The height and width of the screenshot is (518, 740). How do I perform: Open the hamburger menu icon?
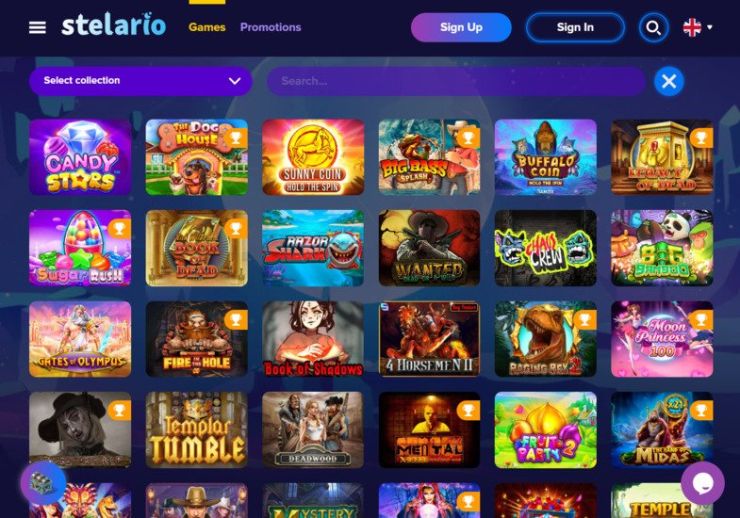(x=37, y=27)
